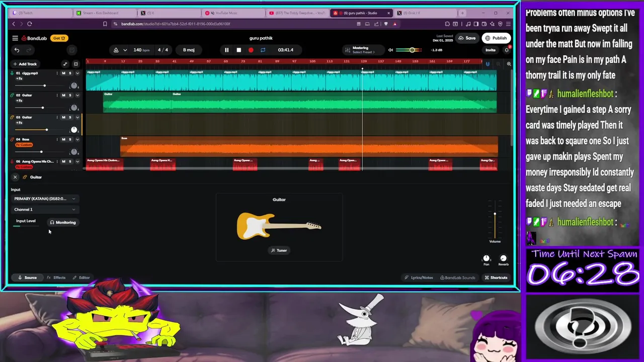
Task: Open track 03 Guitar options menu
Action: 57,117
